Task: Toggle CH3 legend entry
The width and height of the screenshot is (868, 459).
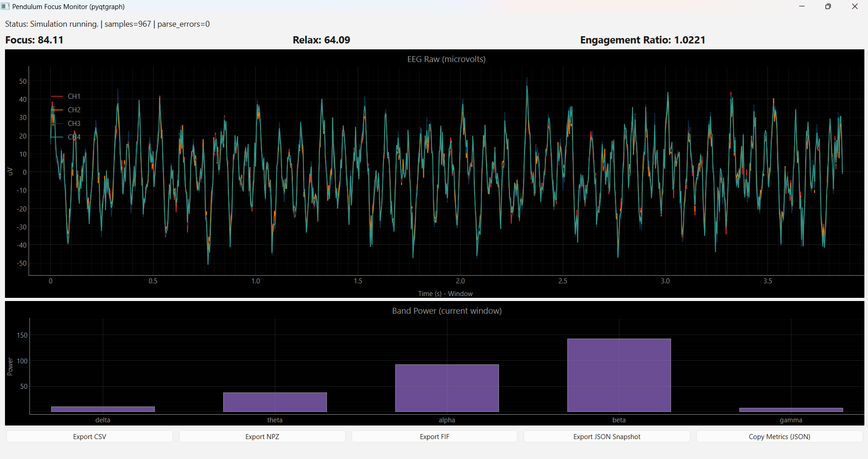Action: [73, 124]
